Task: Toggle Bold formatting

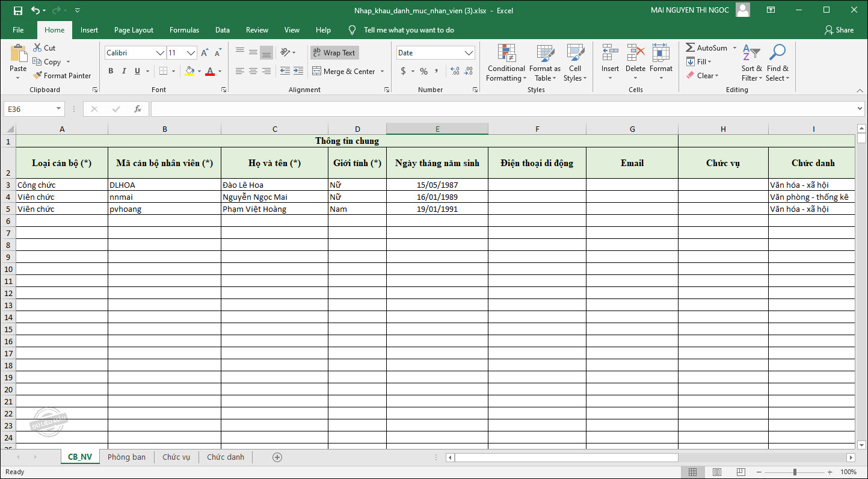Action: (111, 71)
